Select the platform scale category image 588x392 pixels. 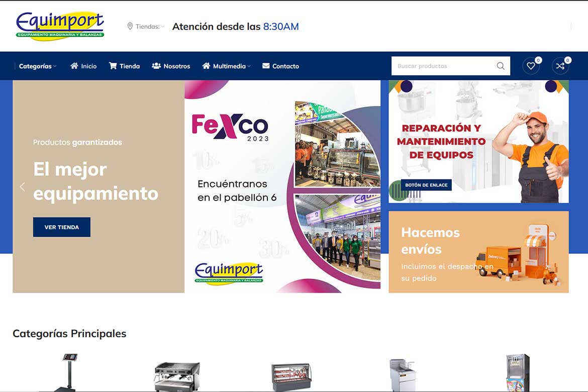pos(67,372)
